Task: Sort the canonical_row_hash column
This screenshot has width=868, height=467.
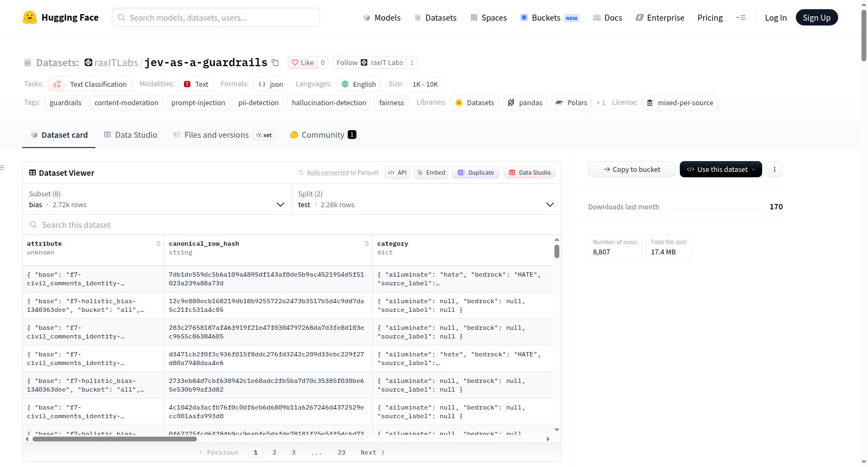Action: tap(367, 244)
